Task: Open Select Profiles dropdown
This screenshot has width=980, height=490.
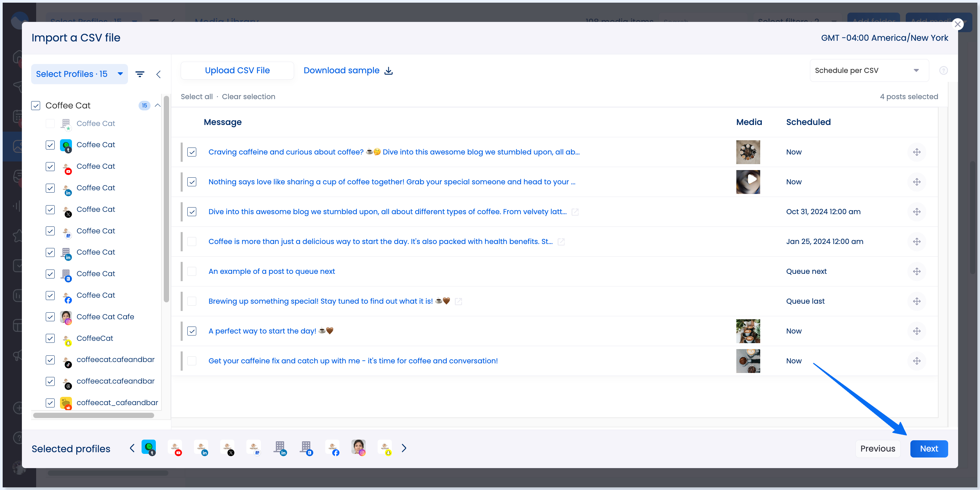Action: 80,74
